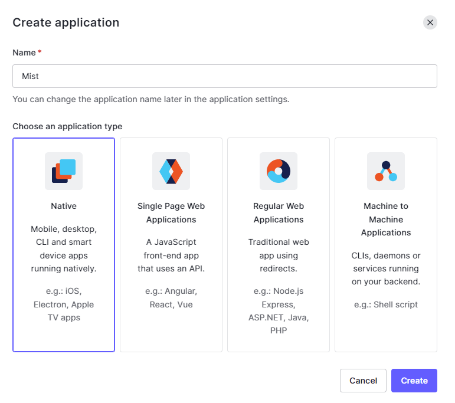Click the Regular Web Applications circular icon

[278, 171]
